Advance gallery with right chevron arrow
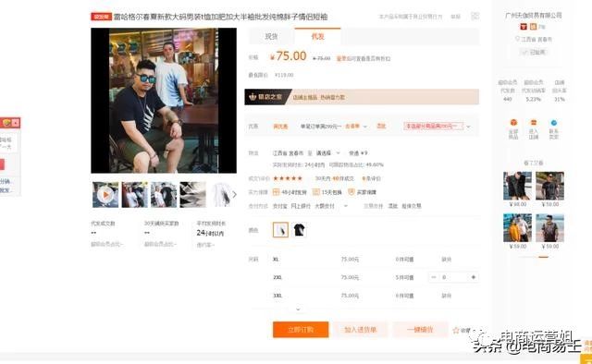 coord(234,195)
